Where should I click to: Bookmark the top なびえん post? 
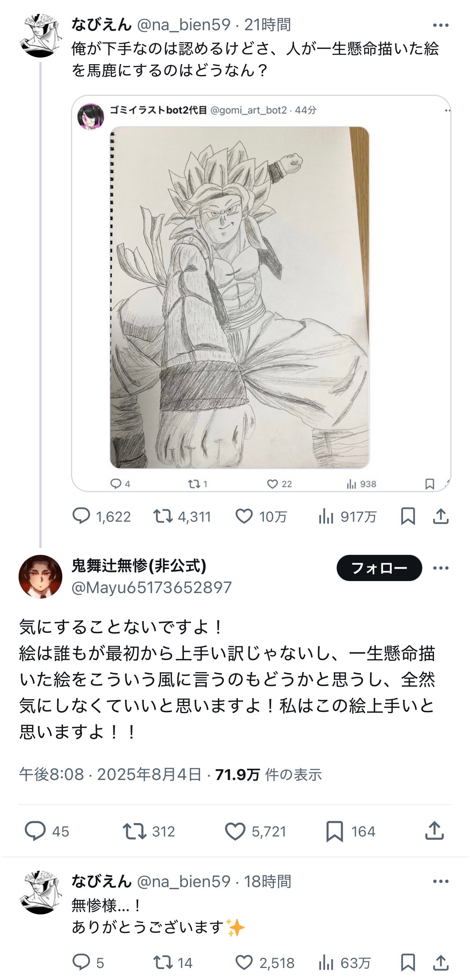(408, 516)
